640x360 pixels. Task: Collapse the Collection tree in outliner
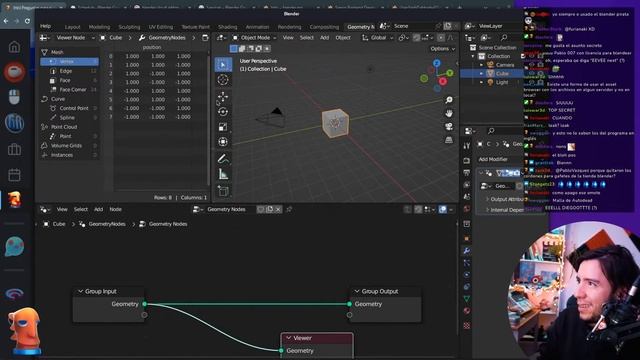point(473,56)
